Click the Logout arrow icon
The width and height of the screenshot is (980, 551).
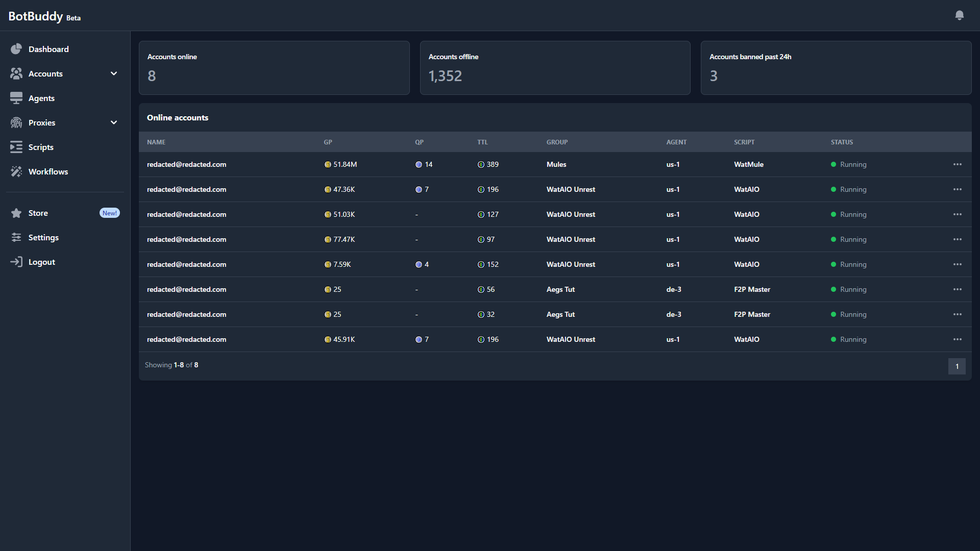[16, 262]
